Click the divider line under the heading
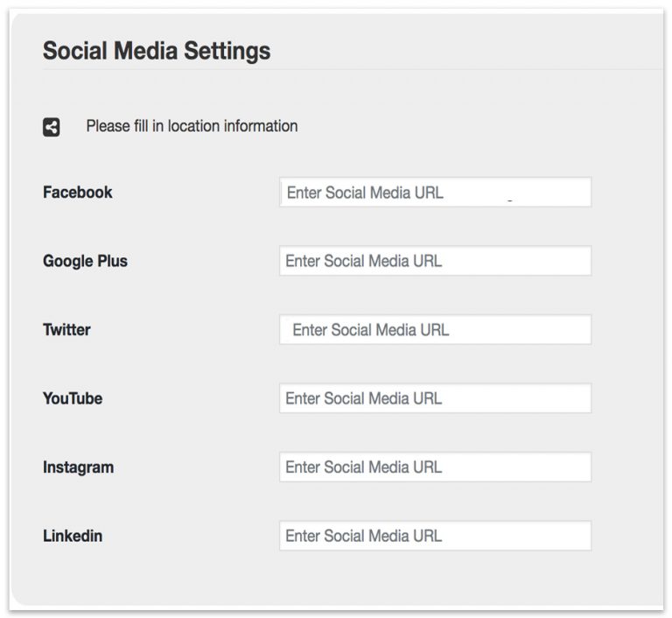 click(350, 69)
